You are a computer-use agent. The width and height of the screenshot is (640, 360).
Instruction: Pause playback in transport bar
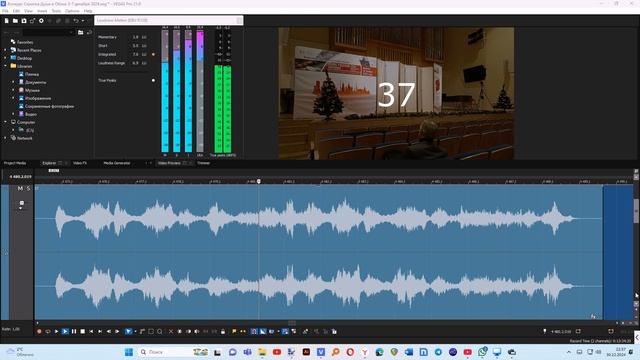[x=74, y=331]
